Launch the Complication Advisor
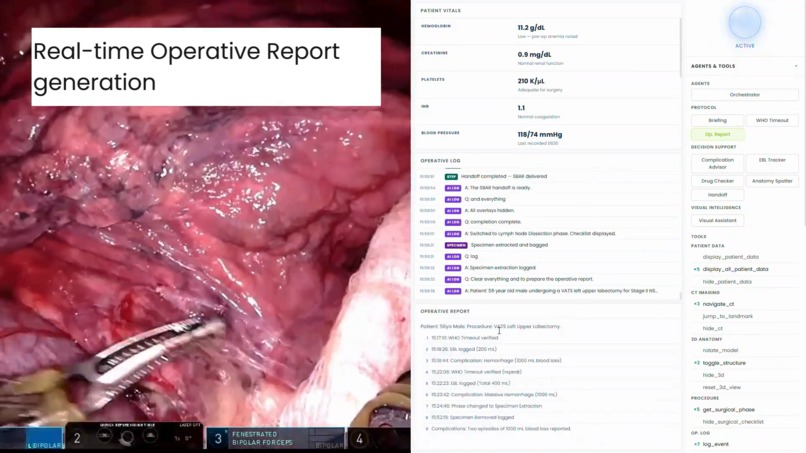The width and height of the screenshot is (806, 453). click(x=717, y=163)
